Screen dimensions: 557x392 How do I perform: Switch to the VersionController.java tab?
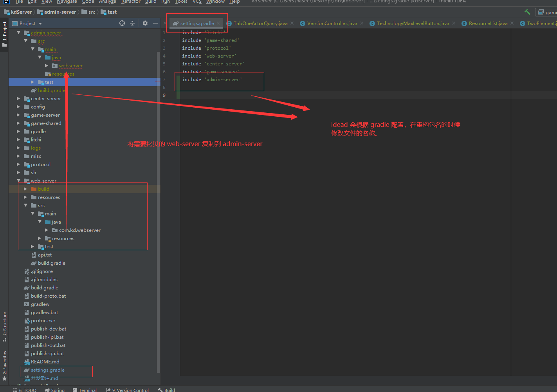332,23
